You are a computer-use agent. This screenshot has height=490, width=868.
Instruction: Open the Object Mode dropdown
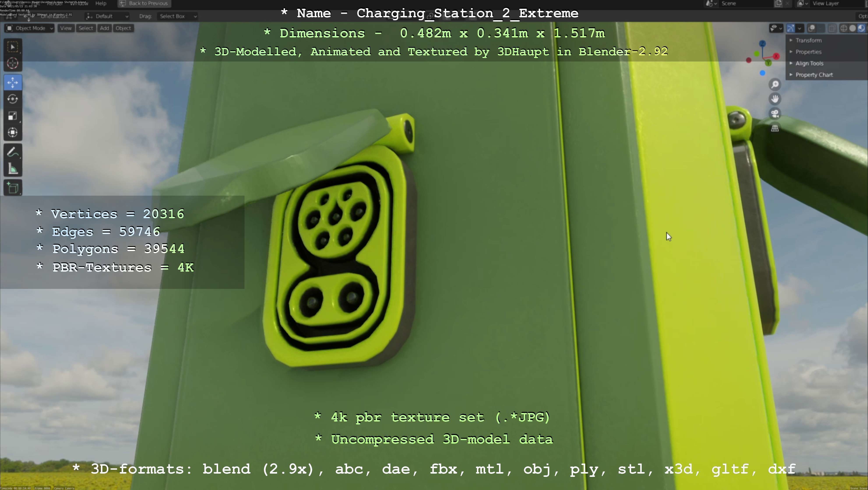click(x=30, y=28)
